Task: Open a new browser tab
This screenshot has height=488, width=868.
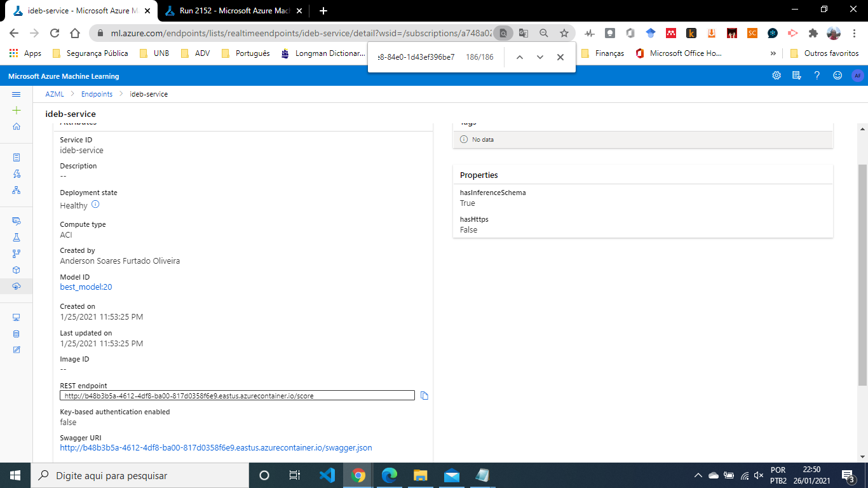Action: pos(323,11)
